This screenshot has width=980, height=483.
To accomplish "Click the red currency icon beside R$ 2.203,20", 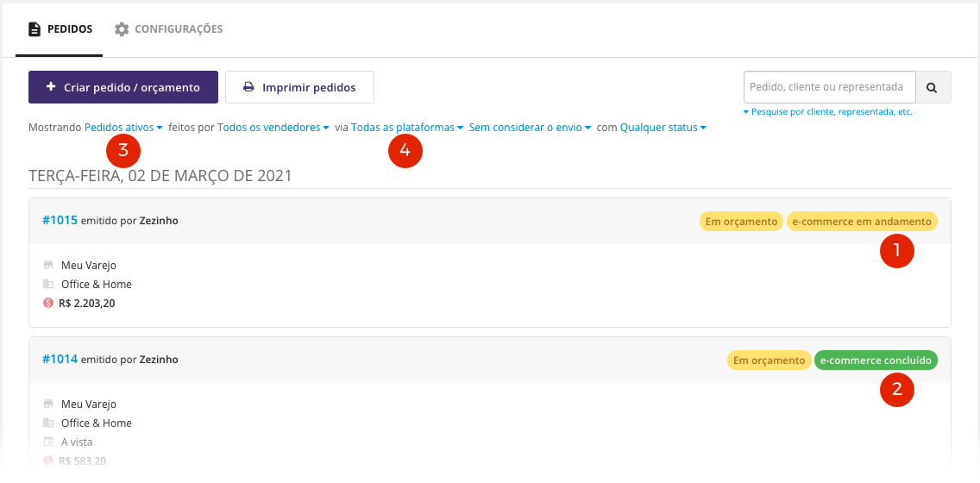I will (x=48, y=303).
